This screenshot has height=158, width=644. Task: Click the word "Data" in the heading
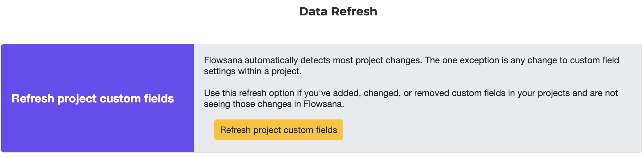[313, 12]
